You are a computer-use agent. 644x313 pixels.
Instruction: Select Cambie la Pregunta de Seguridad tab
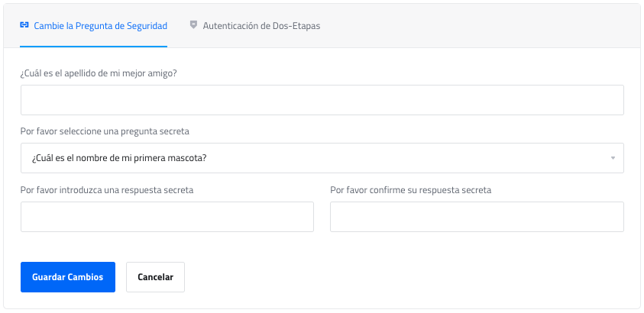coord(100,25)
